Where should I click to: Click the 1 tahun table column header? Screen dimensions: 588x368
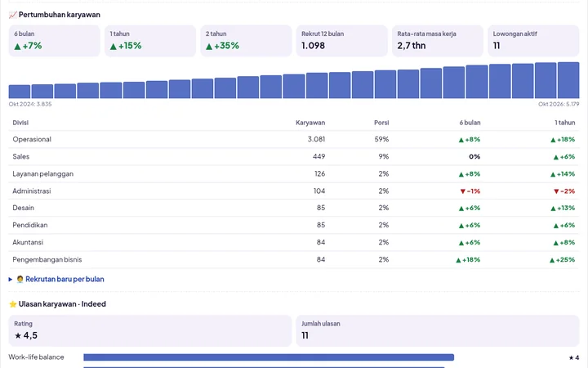click(x=565, y=123)
